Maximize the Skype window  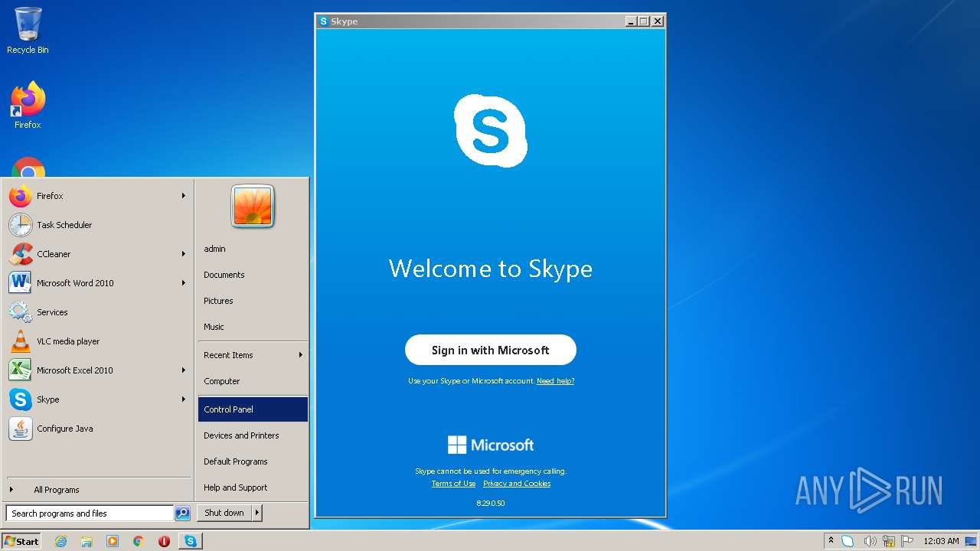pos(644,21)
